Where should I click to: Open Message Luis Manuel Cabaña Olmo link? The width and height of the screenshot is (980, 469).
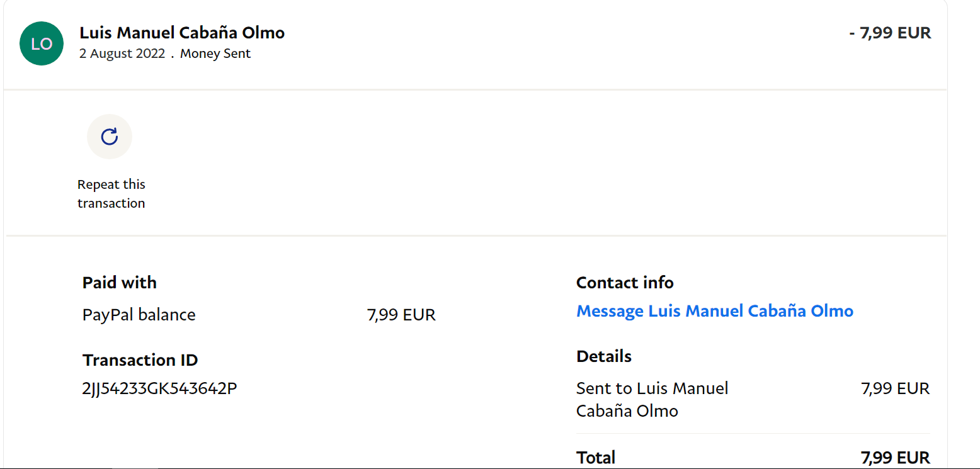pyautogui.click(x=715, y=311)
